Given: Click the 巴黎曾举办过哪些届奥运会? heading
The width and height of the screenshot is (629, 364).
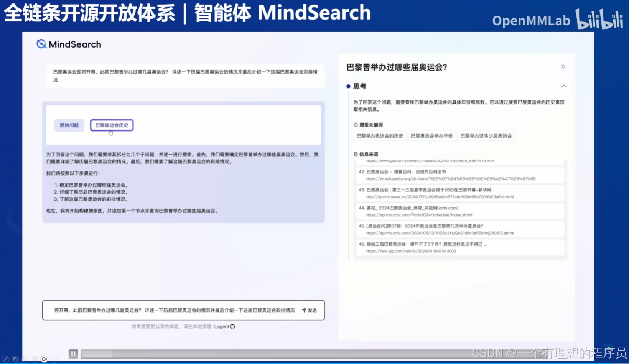Looking at the screenshot, I should coord(397,67).
